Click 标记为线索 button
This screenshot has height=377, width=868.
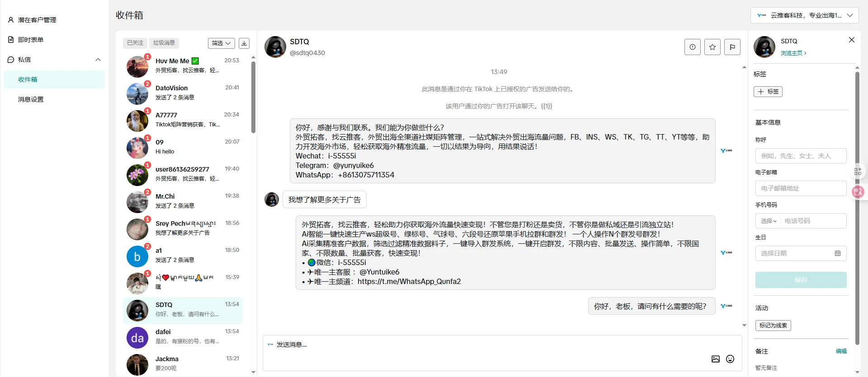point(773,326)
